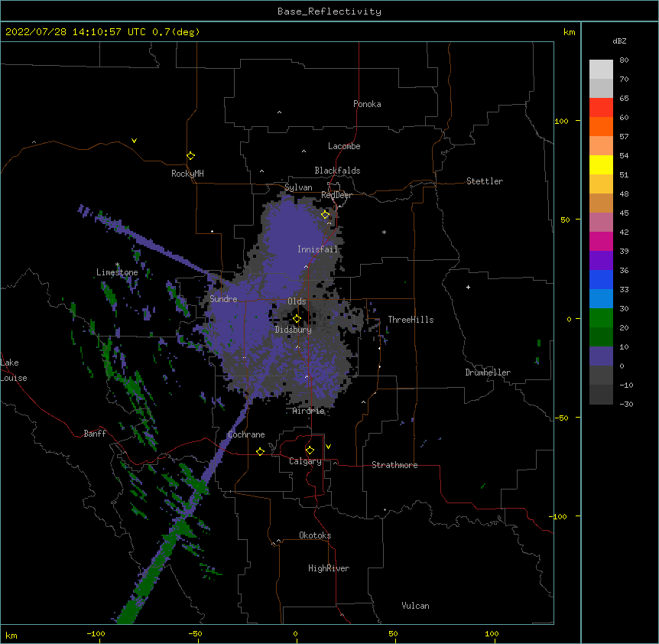Click the 0 label on right axis

point(569,320)
